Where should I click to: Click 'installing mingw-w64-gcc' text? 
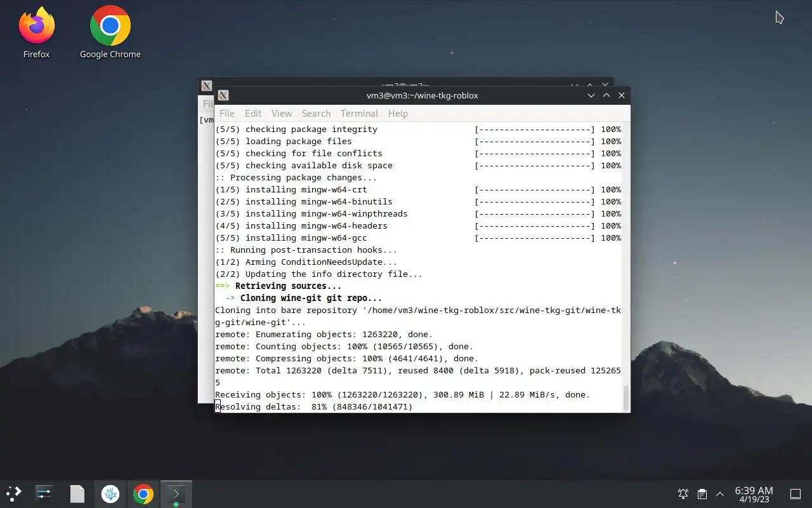(x=306, y=237)
